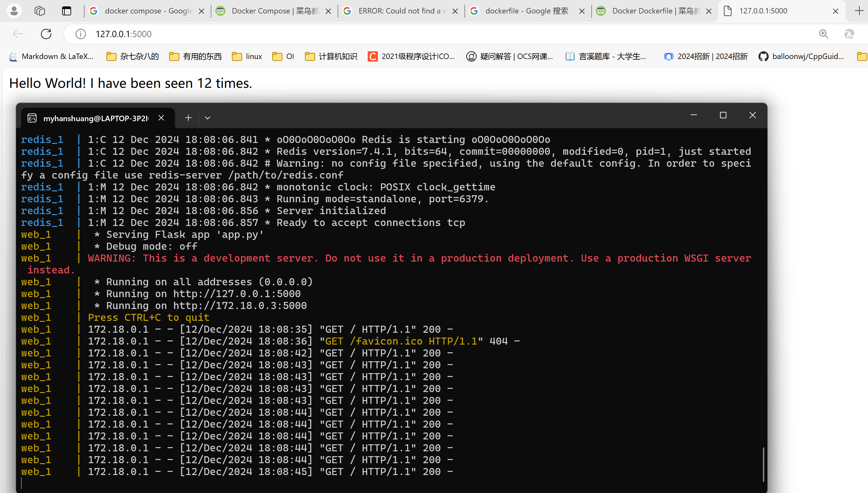Viewport: 868px width, 493px height.
Task: Click the terminal vertical scrollbar thumb
Action: tap(763, 464)
